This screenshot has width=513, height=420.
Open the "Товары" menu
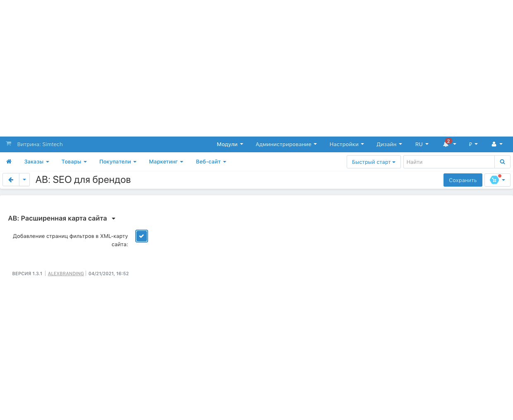click(74, 162)
